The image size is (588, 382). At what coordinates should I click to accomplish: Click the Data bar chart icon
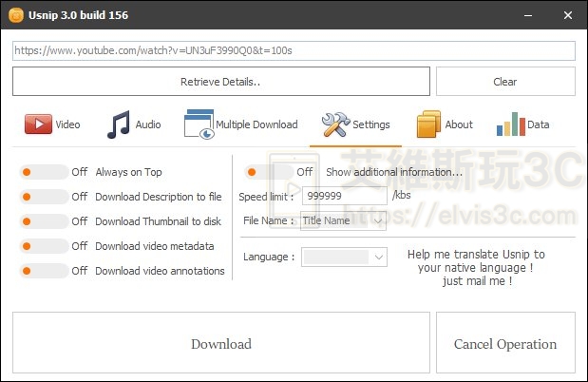510,124
